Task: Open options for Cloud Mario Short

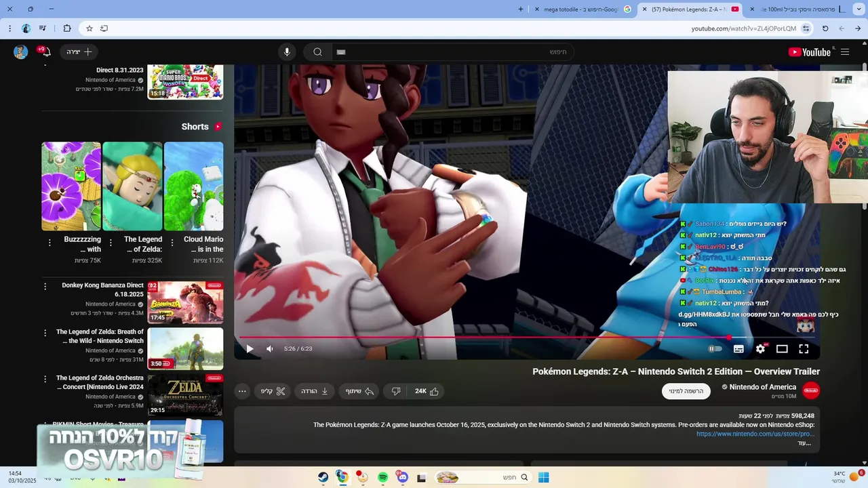Action: [x=172, y=243]
